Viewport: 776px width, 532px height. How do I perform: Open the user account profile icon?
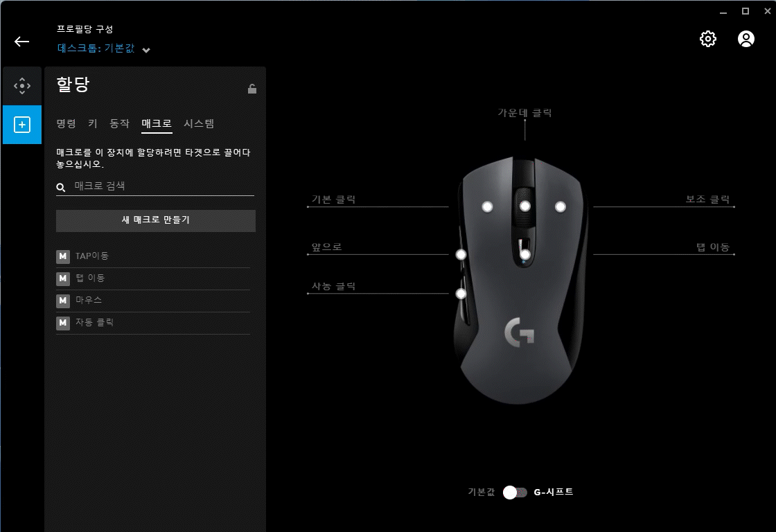pos(746,39)
